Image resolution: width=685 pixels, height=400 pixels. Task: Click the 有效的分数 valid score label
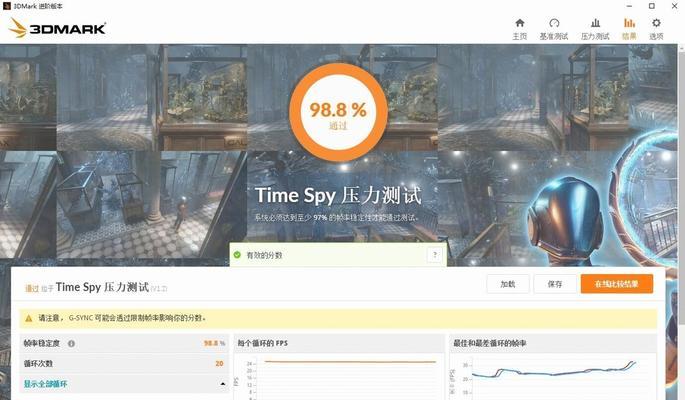(x=264, y=255)
